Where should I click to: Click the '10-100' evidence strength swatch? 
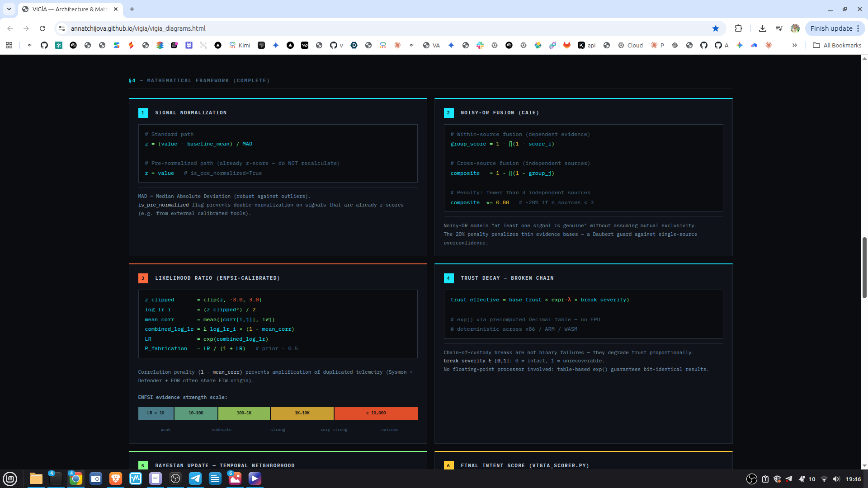pos(196,413)
